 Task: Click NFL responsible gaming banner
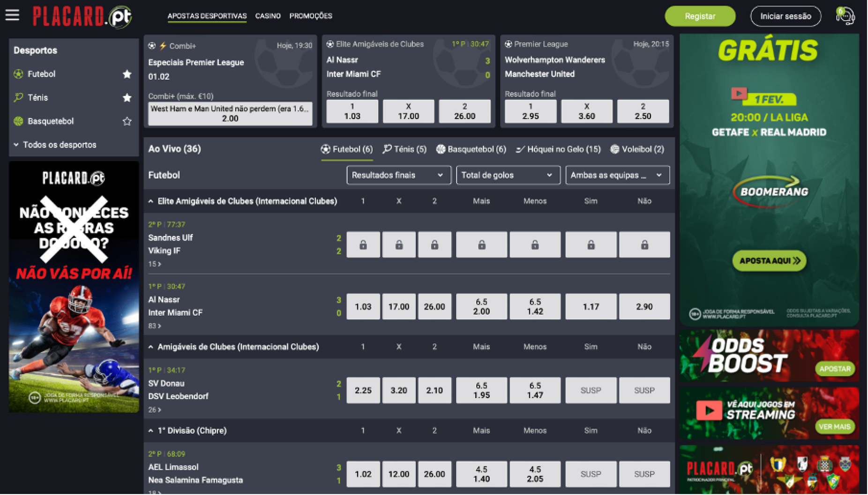click(74, 287)
